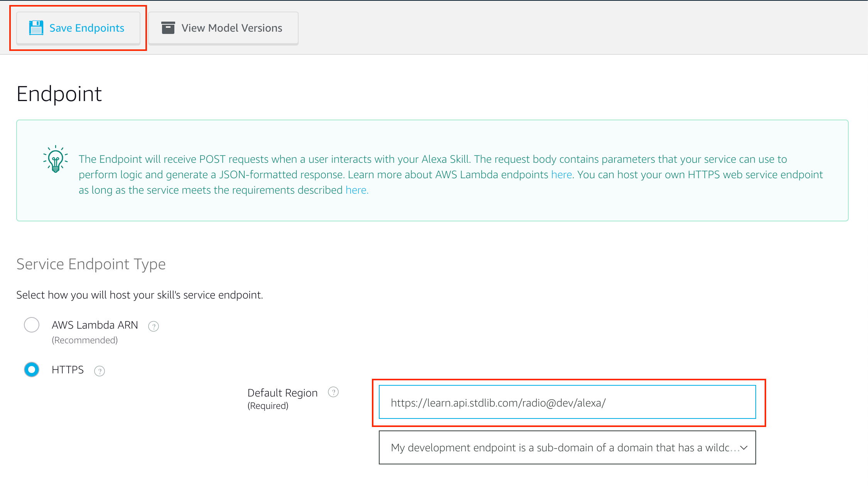Click the dropdown chevron arrow
The image size is (868, 486).
[744, 448]
